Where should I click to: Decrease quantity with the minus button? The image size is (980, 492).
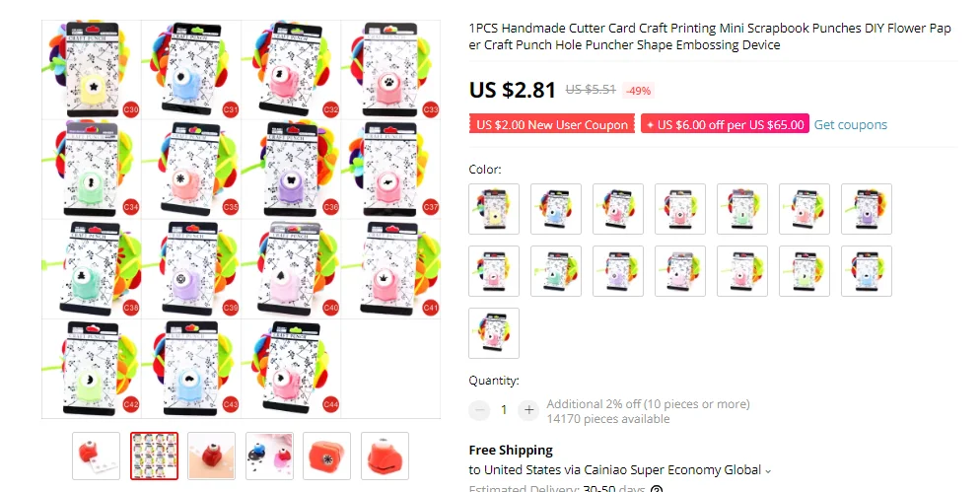coord(479,410)
